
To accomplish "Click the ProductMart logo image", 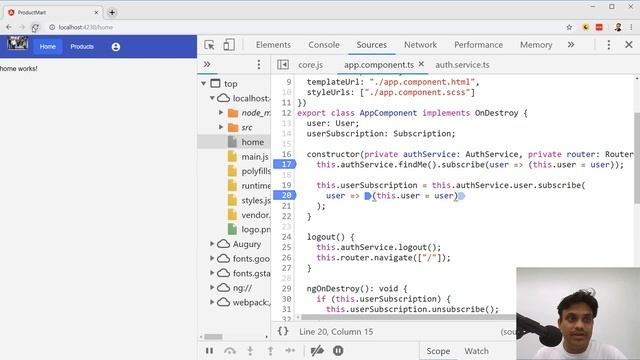I will [x=18, y=43].
